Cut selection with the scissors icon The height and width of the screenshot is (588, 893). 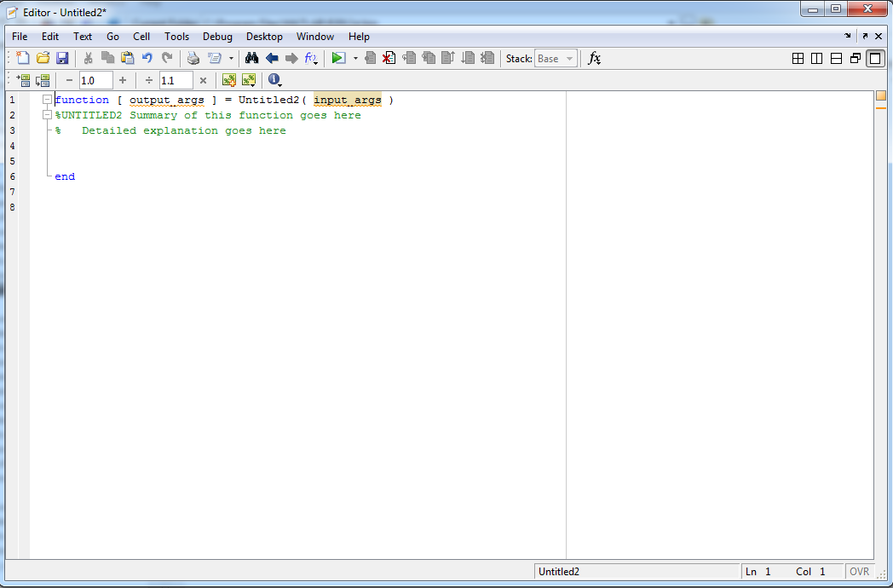(x=88, y=58)
